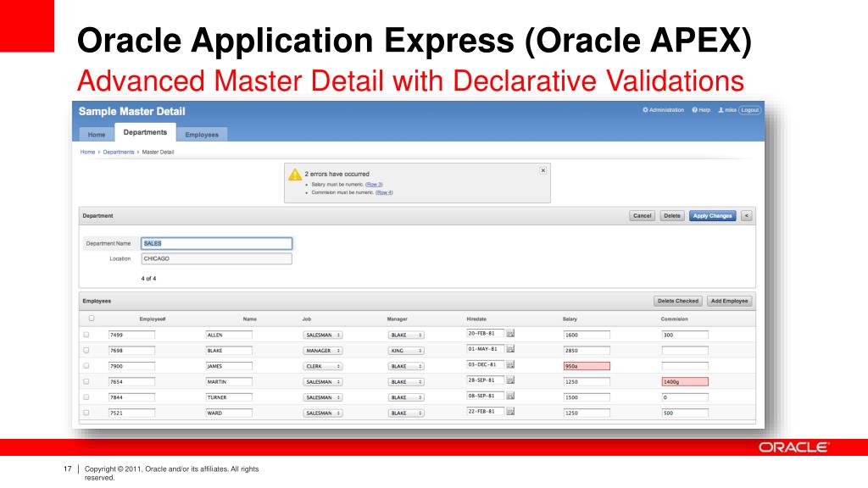Open the Help link
Screen dimensions: 868x488
[x=701, y=110]
